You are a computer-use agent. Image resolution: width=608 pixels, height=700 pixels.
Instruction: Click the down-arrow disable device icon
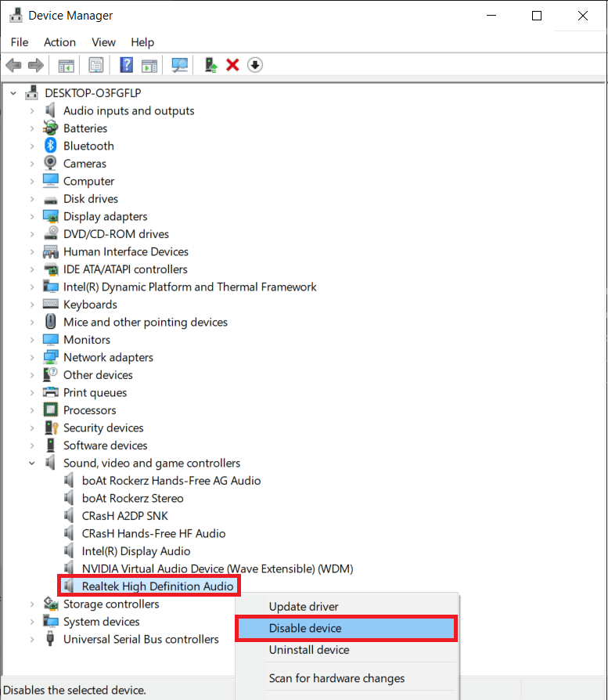(x=254, y=65)
